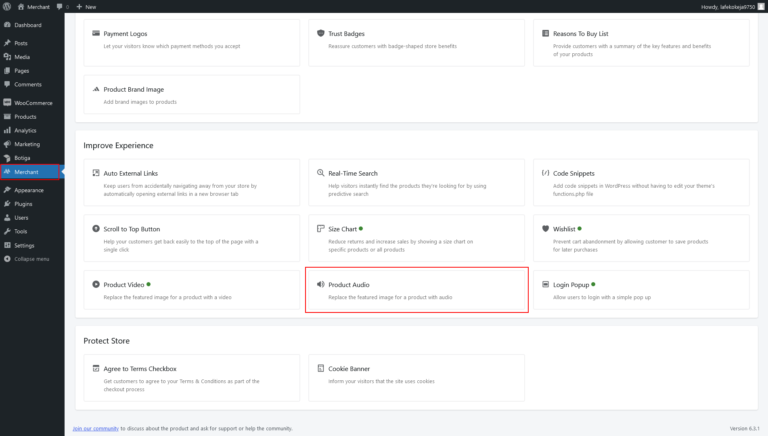
Task: Click the Size Chart green status dot
Action: tap(361, 229)
